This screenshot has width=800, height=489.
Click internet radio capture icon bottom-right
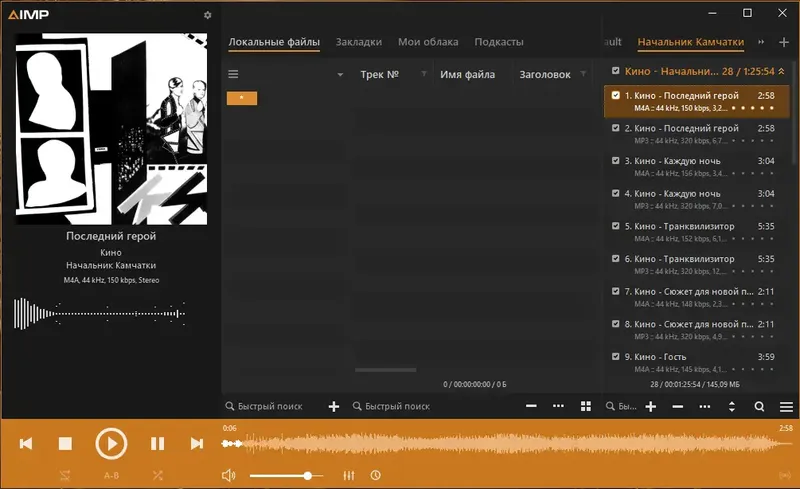point(785,475)
